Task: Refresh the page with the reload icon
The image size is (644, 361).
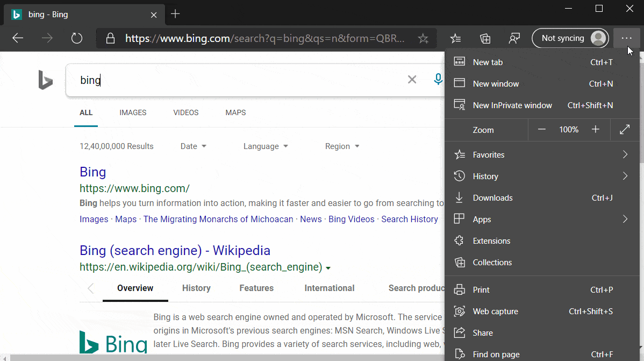Action: (77, 38)
